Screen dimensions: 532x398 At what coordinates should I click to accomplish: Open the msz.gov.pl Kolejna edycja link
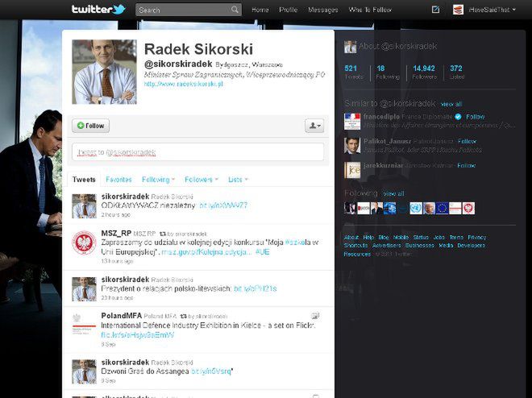pos(206,252)
